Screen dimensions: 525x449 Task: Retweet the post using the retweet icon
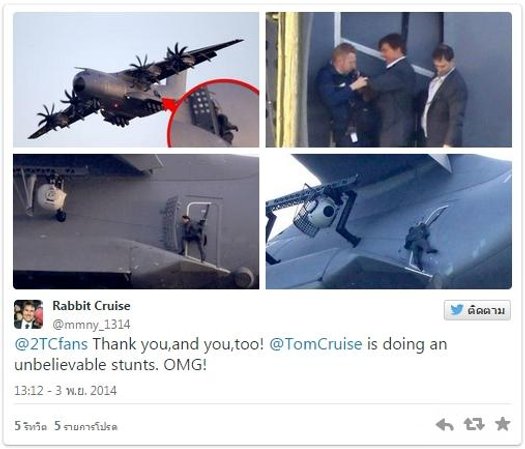(474, 424)
